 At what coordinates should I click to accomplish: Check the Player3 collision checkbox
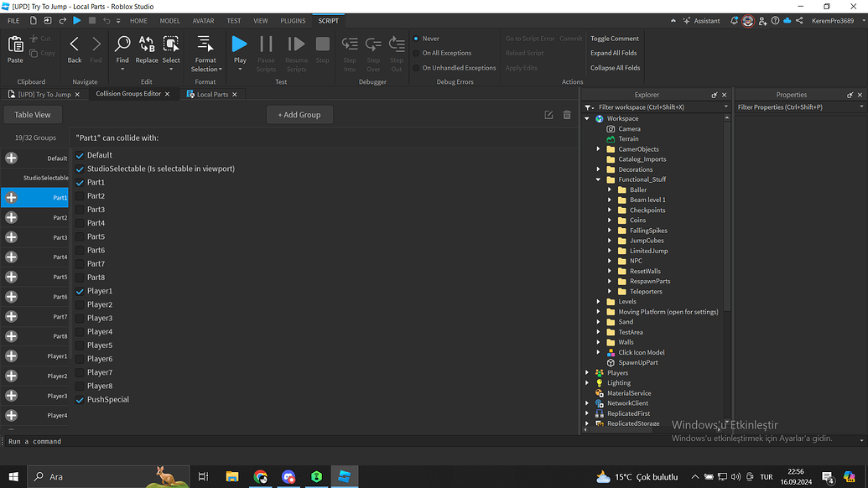click(80, 318)
